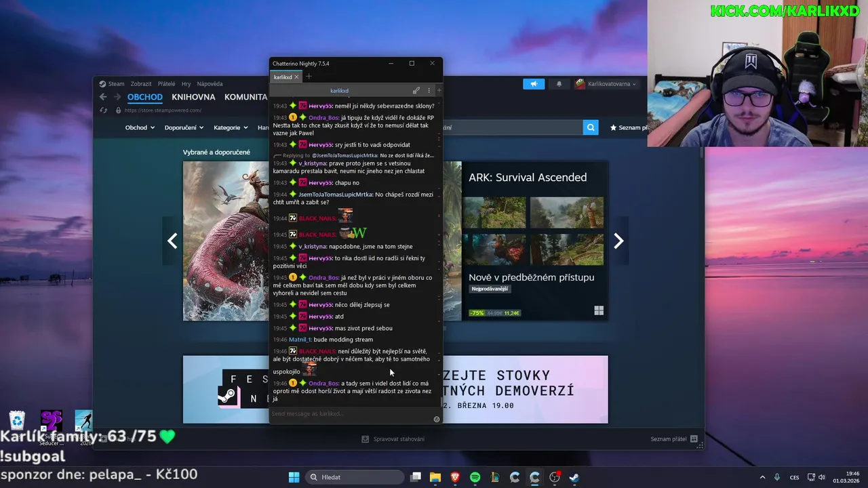868x488 pixels.
Task: Click the green W emote in chat
Action: click(359, 233)
